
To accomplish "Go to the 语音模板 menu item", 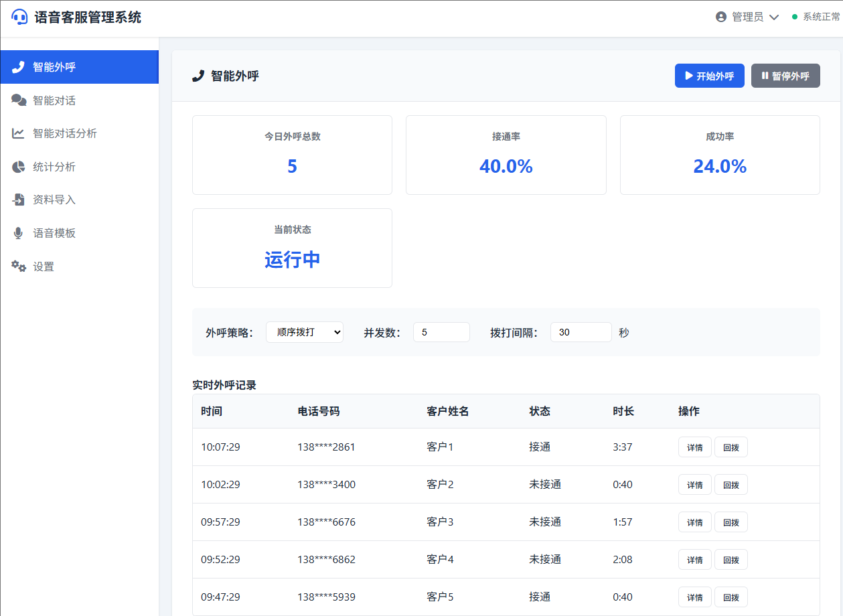I will point(54,233).
